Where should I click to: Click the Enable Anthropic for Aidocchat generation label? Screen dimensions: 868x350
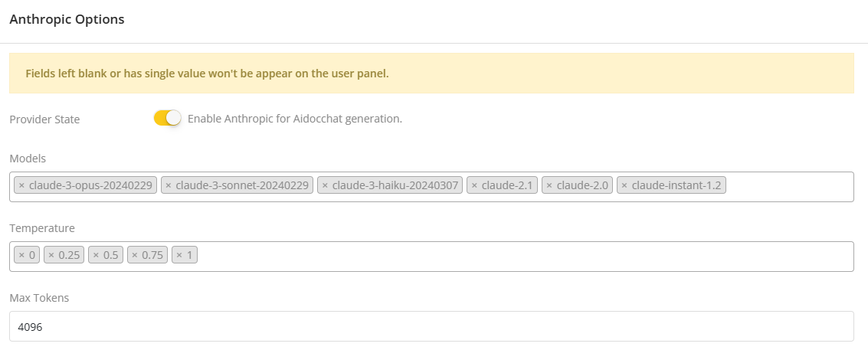click(294, 119)
